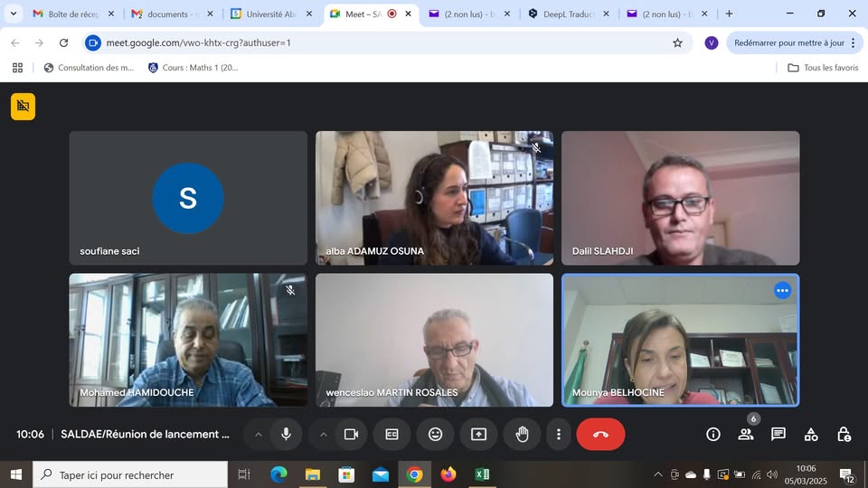Toggle the camera on or off
Screen dimensions: 868x488
tap(351, 435)
